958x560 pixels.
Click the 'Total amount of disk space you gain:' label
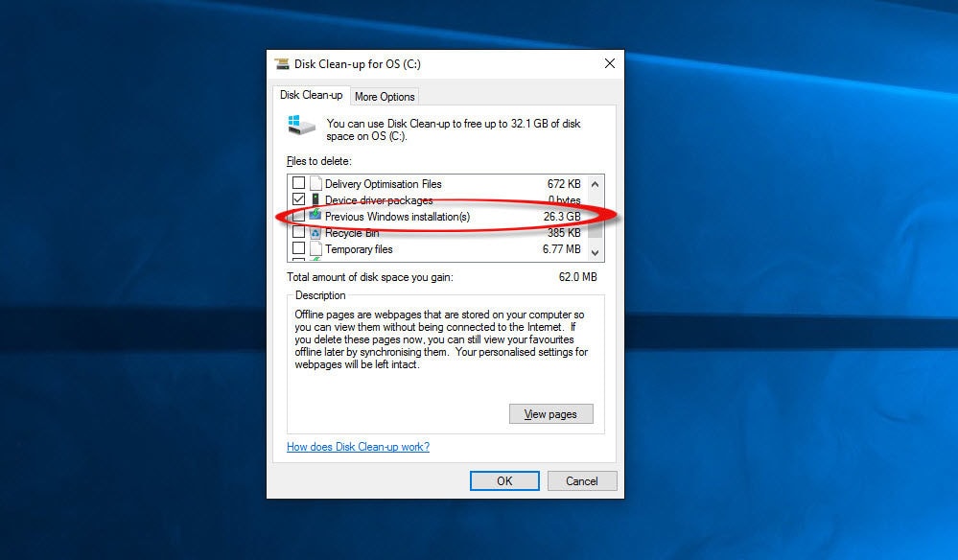pyautogui.click(x=370, y=277)
